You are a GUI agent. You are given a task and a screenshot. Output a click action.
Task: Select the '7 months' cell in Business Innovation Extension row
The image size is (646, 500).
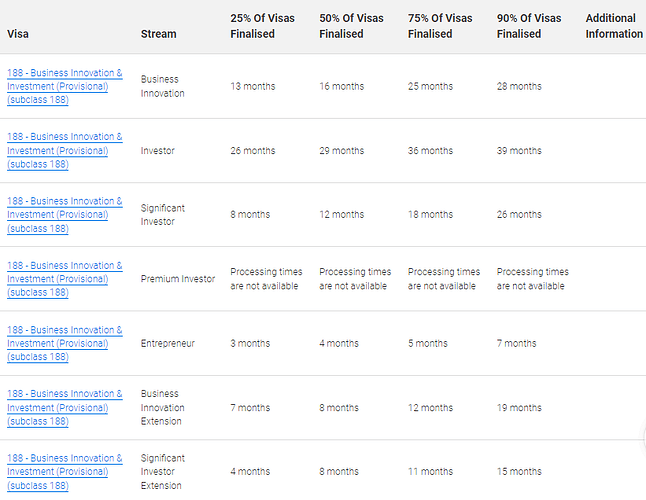coord(250,408)
